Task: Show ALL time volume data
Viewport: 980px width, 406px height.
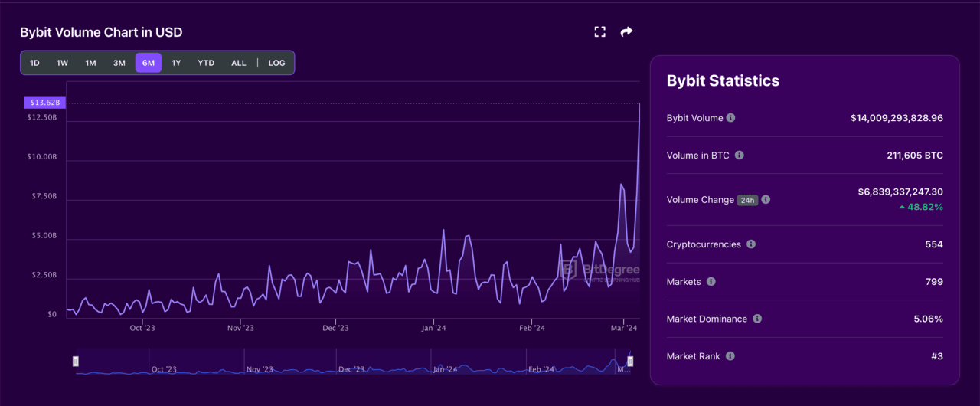Action: pos(239,63)
